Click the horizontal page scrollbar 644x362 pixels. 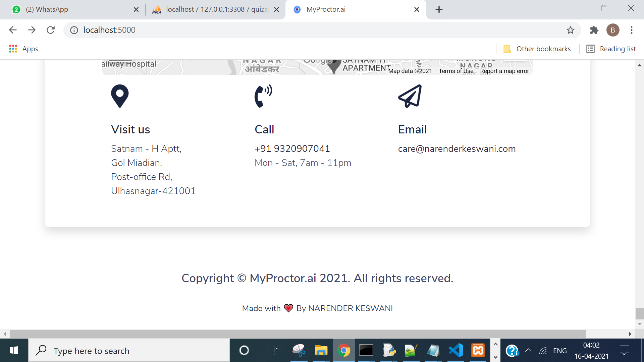tap(297, 334)
